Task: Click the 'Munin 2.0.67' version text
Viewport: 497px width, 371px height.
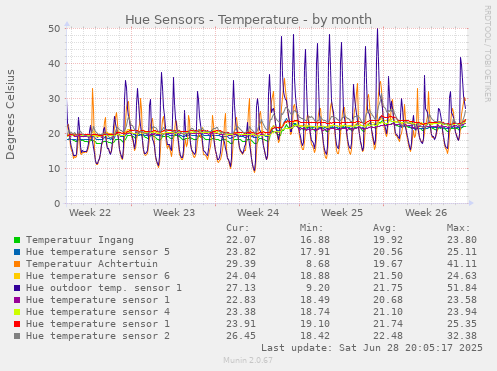Action: [248, 360]
